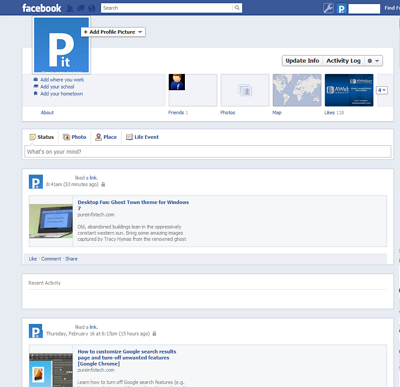
Task: Select the Place composer tab
Action: [x=106, y=137]
